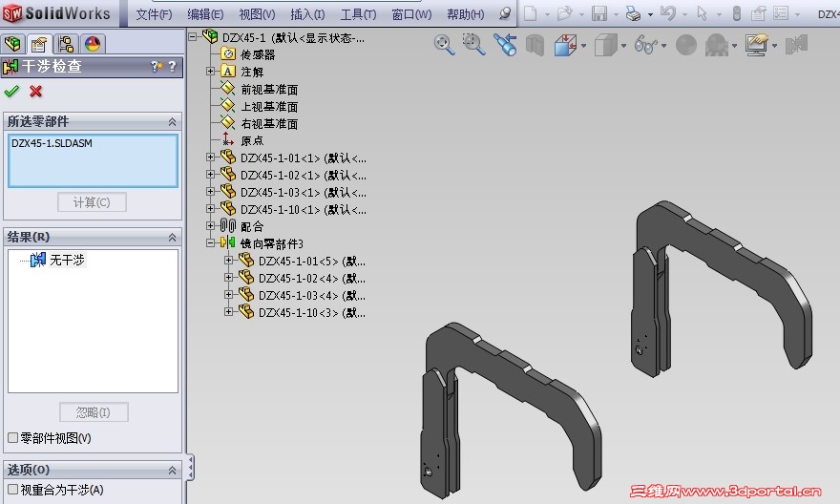840x504 pixels.
Task: Click the Undo toolbar icon
Action: pos(667,12)
